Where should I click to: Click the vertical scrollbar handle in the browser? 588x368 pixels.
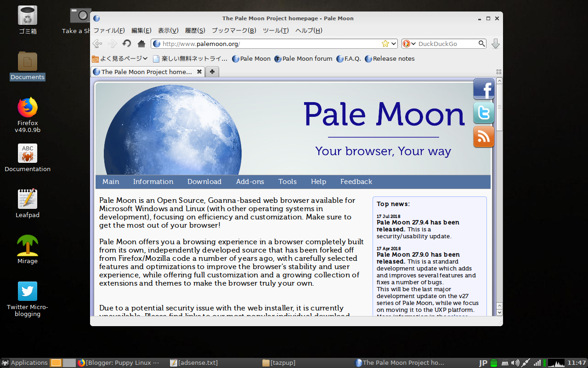(499, 108)
